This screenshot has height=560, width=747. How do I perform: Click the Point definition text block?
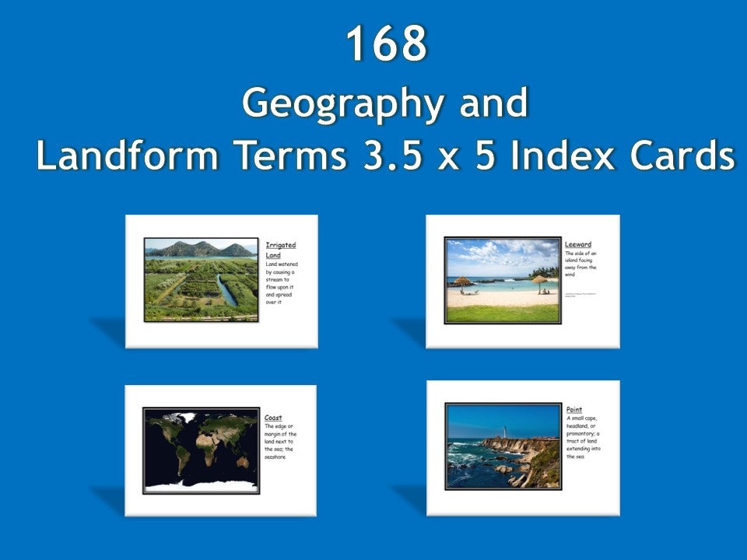click(582, 436)
